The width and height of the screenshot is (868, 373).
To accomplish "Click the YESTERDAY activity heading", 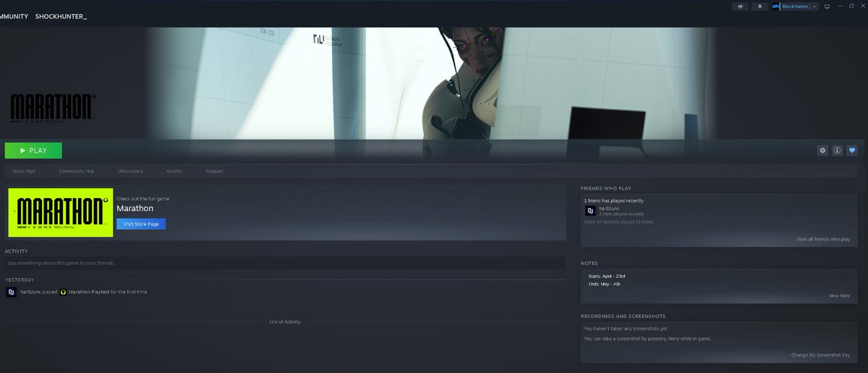I will pos(20,279).
